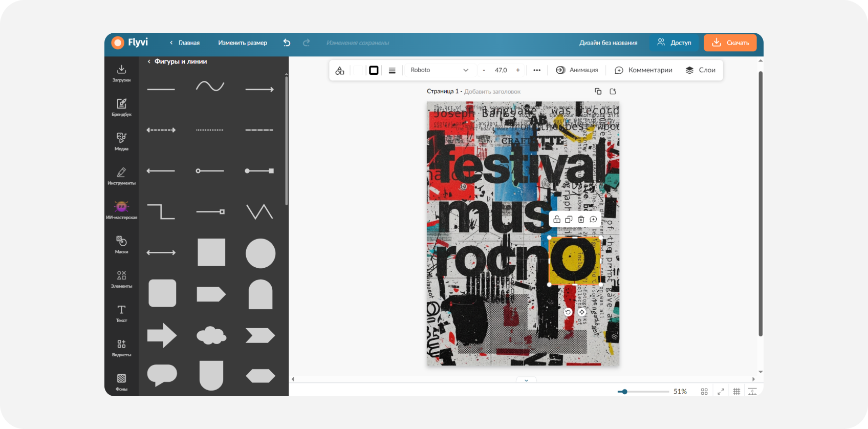Image resolution: width=868 pixels, height=429 pixels.
Task: Click the zoom slider handle
Action: [624, 392]
